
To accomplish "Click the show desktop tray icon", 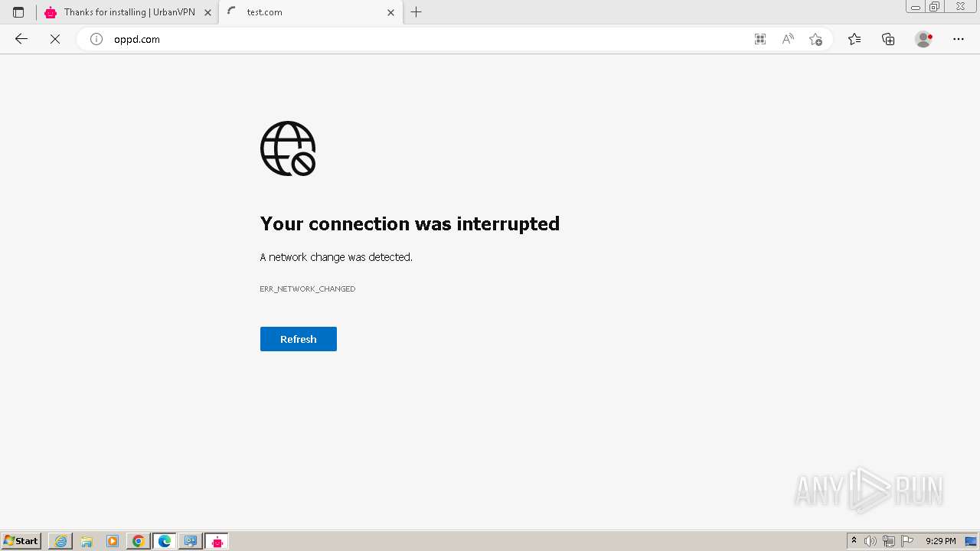I will (x=971, y=541).
